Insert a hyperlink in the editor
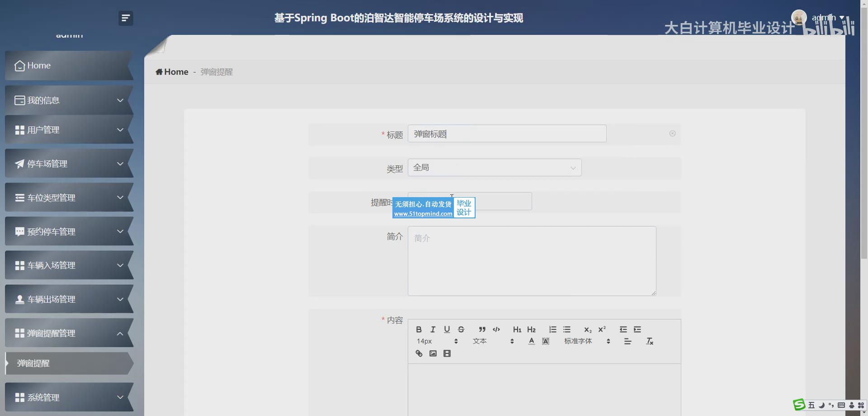The width and height of the screenshot is (868, 416). tap(419, 354)
